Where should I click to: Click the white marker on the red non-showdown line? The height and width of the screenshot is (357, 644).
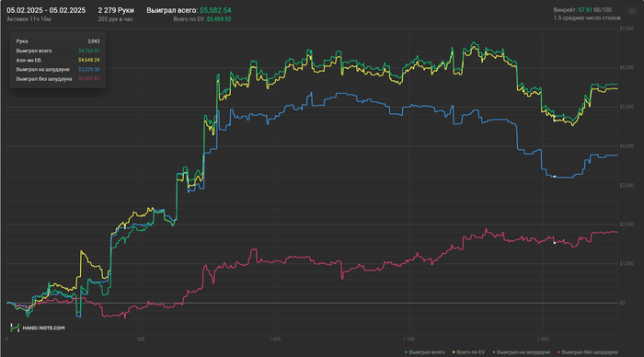(x=555, y=243)
